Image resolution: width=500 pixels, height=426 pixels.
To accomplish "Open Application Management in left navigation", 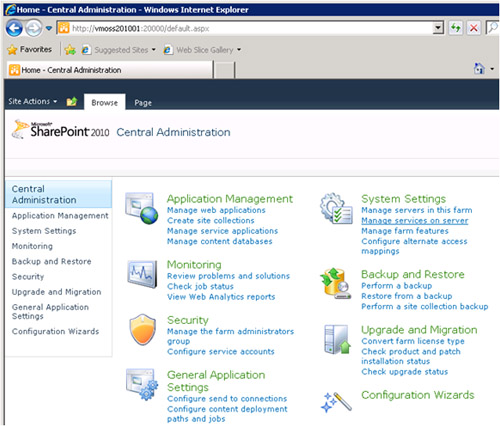I will tap(60, 216).
